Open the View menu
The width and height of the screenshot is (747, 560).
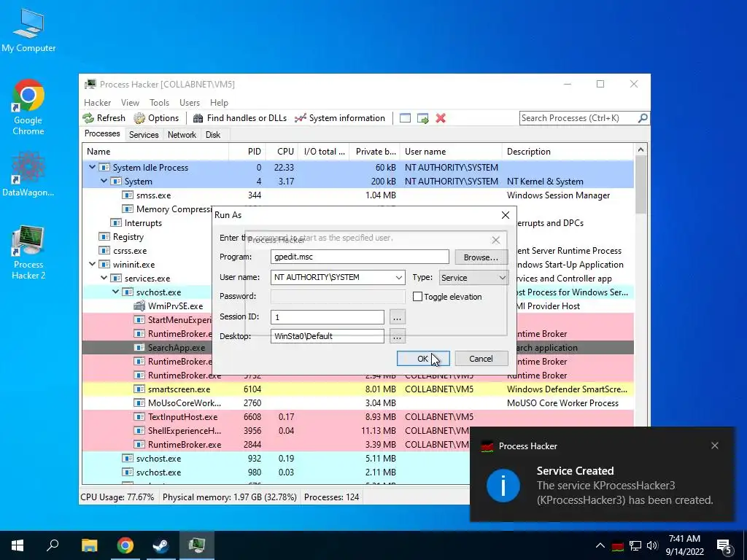click(130, 102)
